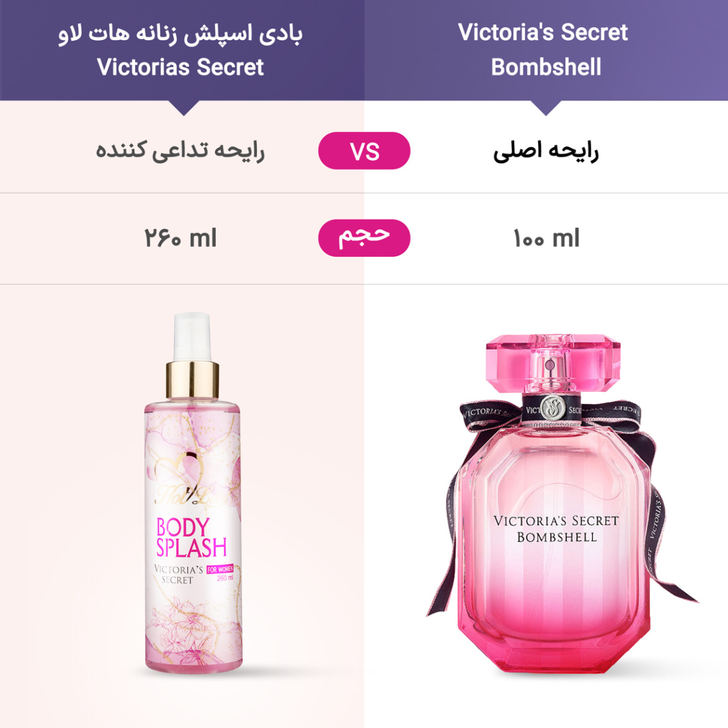This screenshot has width=728, height=728.
Task: Select the Hot Love body splash bottle image
Action: [193, 492]
